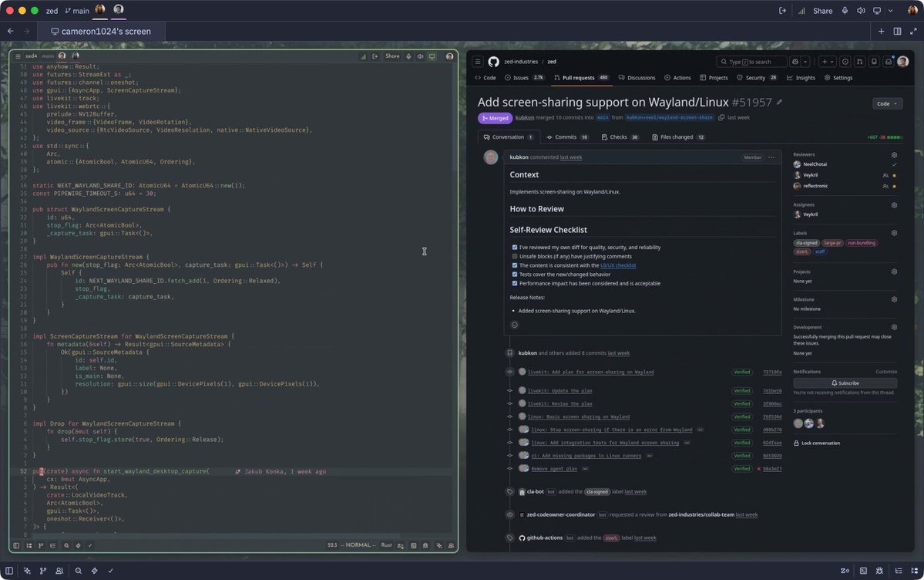Add a reaction with the smiley icon
924x580 pixels.
tap(514, 325)
